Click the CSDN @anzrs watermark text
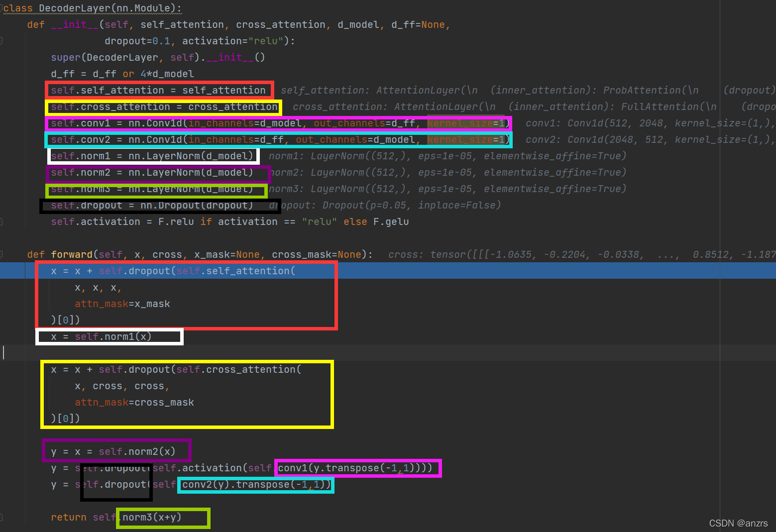The image size is (776, 532). (739, 523)
